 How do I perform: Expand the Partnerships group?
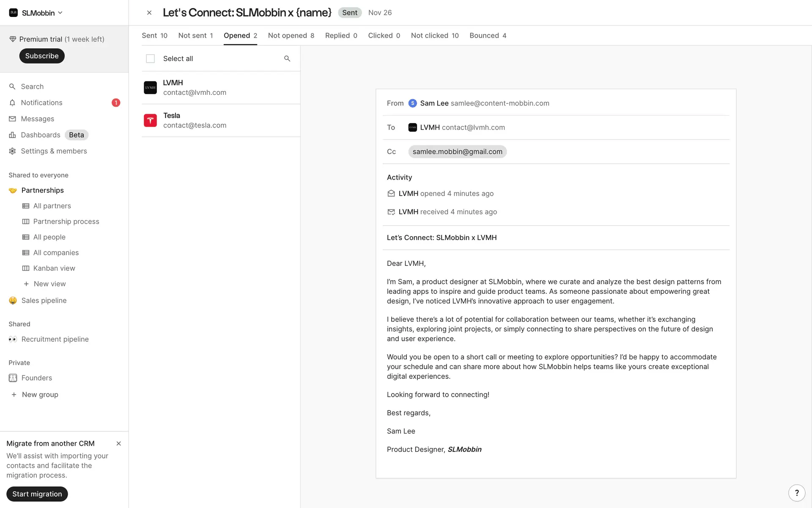click(x=42, y=190)
